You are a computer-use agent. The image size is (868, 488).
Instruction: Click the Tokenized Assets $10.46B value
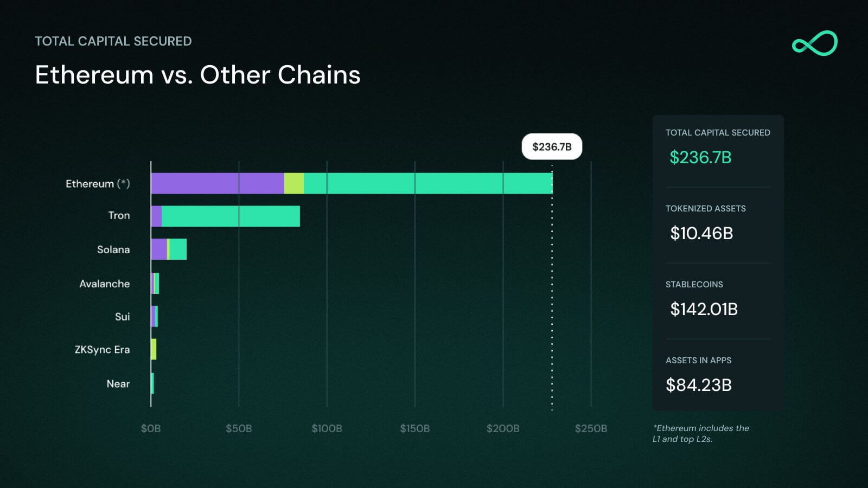(x=701, y=233)
